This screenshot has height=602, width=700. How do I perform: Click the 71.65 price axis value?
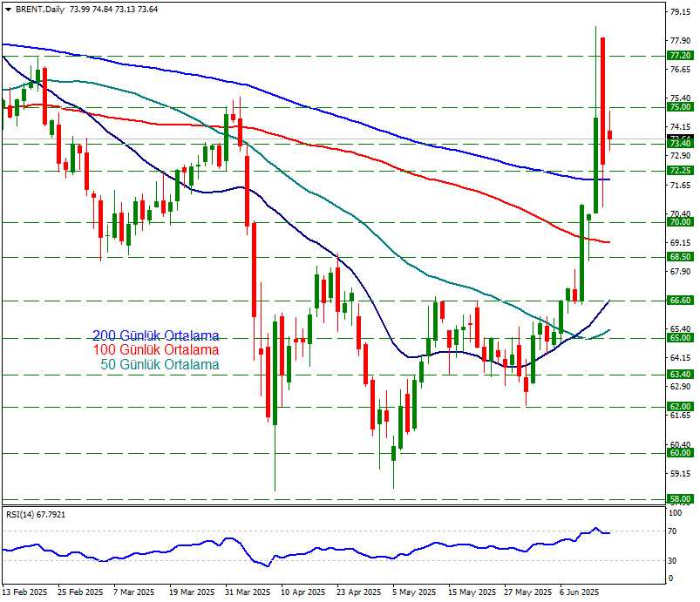[x=680, y=185]
